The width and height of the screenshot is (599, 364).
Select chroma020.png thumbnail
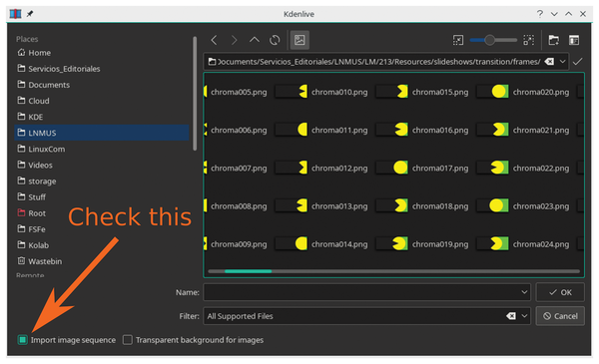[x=492, y=92]
